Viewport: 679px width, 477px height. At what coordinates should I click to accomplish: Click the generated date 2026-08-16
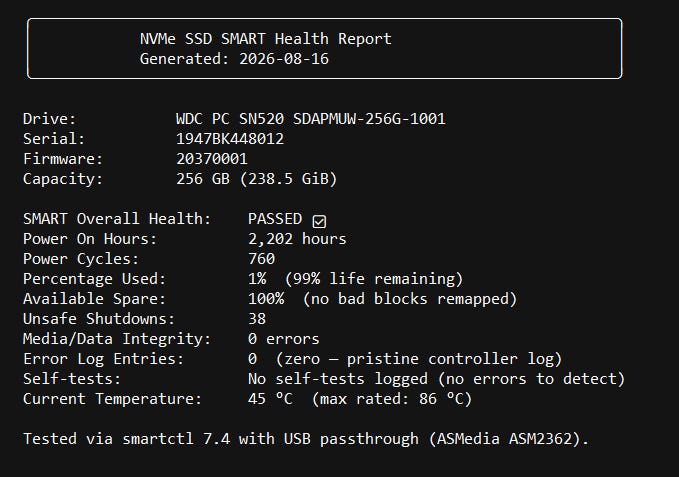point(284,59)
